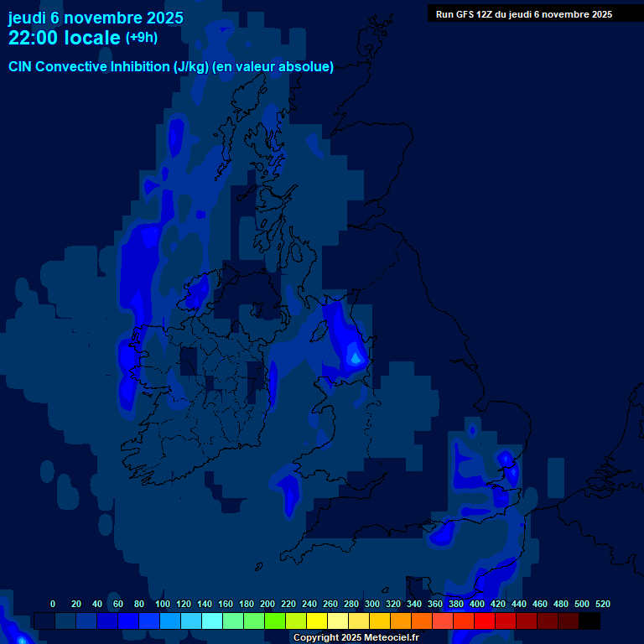644x644 pixels.
Task: Click the 22:00 locale time label
Action: coord(64,38)
